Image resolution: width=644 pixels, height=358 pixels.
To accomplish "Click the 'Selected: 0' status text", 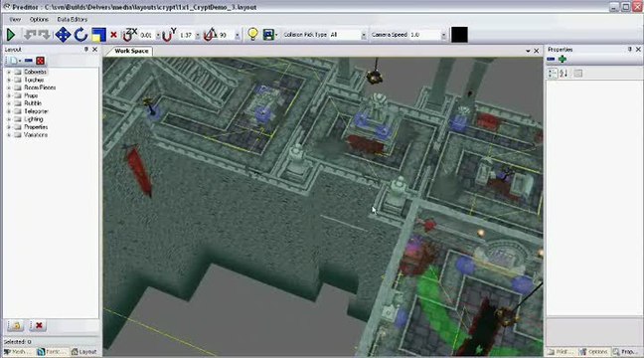I will click(18, 342).
